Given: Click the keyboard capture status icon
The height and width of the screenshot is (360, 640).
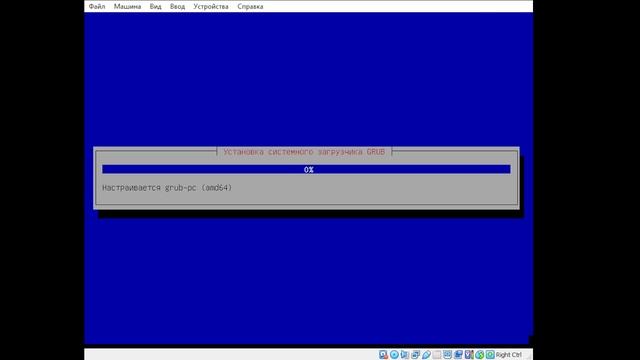Looking at the screenshot, I should tap(491, 355).
